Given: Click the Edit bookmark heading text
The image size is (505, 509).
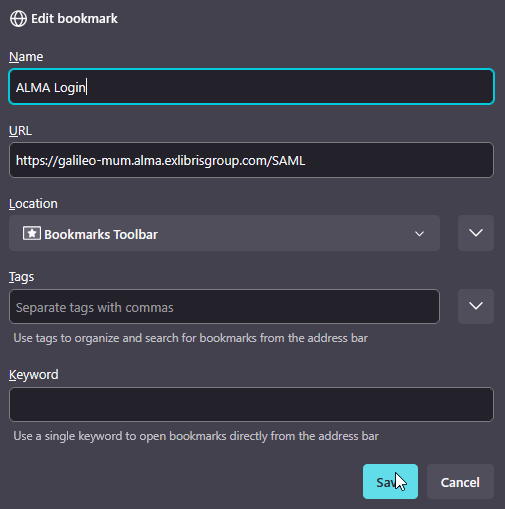Looking at the screenshot, I should [x=74, y=19].
